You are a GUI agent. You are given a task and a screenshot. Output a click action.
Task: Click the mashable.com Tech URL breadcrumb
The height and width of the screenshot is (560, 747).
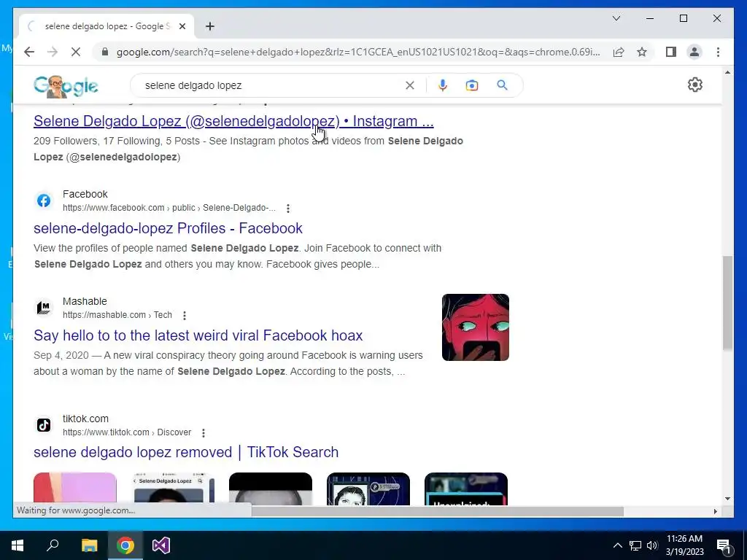click(x=117, y=315)
